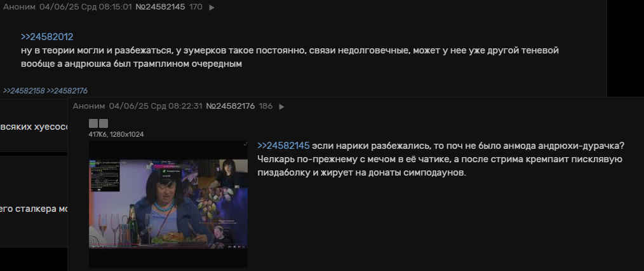Image resolution: width=644 pixels, height=271 pixels.
Task: Open the triangle post menu beside counter 170
Action: click(x=212, y=8)
